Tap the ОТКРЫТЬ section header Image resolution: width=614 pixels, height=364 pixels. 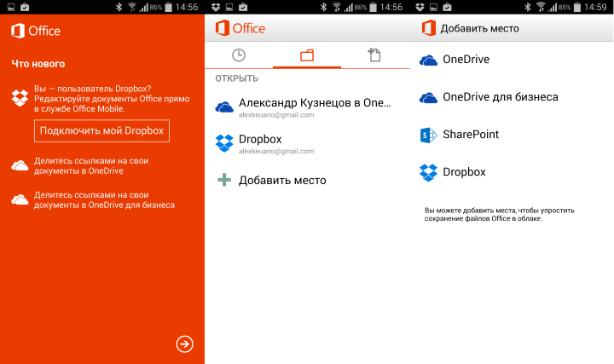click(236, 78)
